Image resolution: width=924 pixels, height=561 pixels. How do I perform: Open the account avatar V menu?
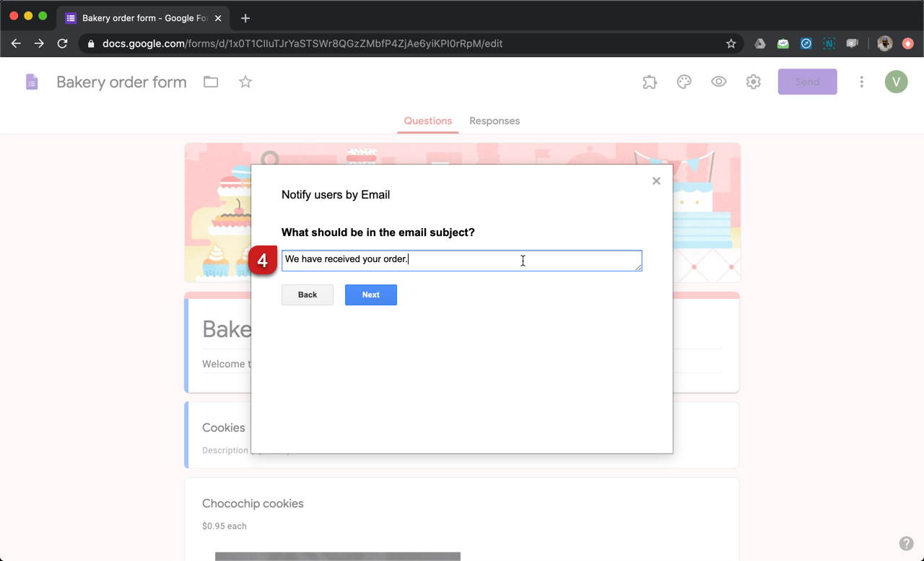pos(896,82)
